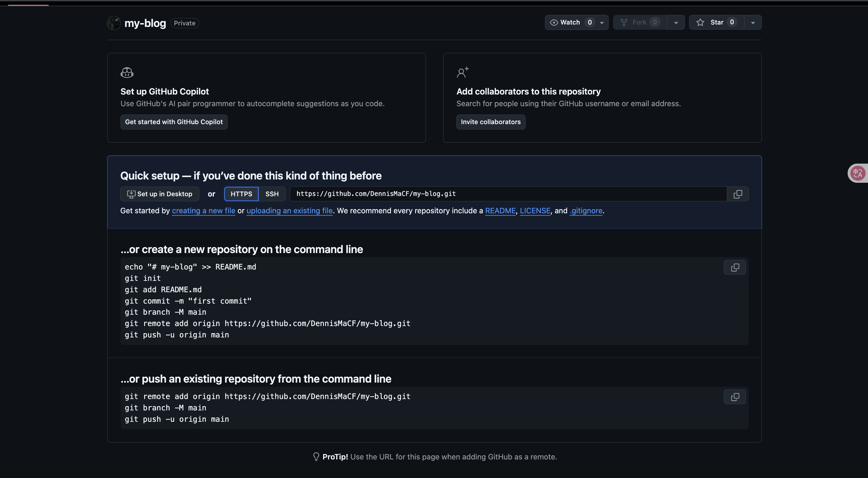Click the translate extension floating icon
Viewport: 868px width, 478px height.
858,173
